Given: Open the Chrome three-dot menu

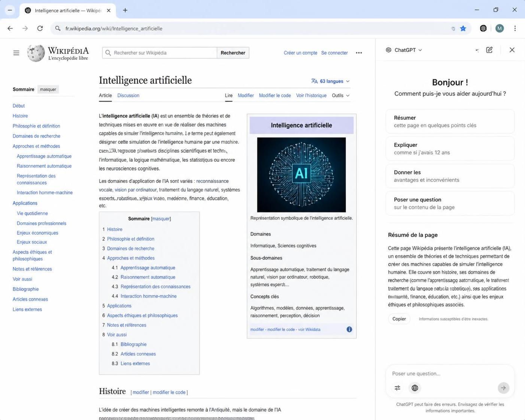Looking at the screenshot, I should click(x=515, y=28).
